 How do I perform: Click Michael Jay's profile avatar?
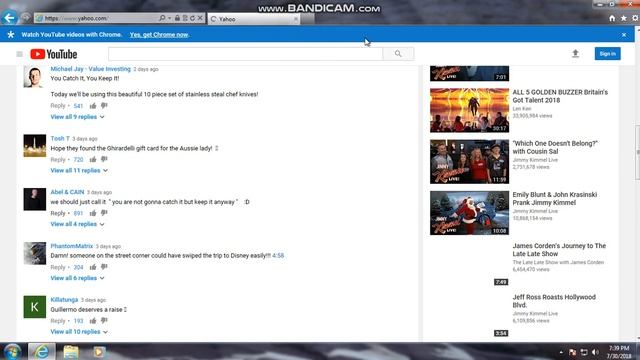pyautogui.click(x=35, y=76)
